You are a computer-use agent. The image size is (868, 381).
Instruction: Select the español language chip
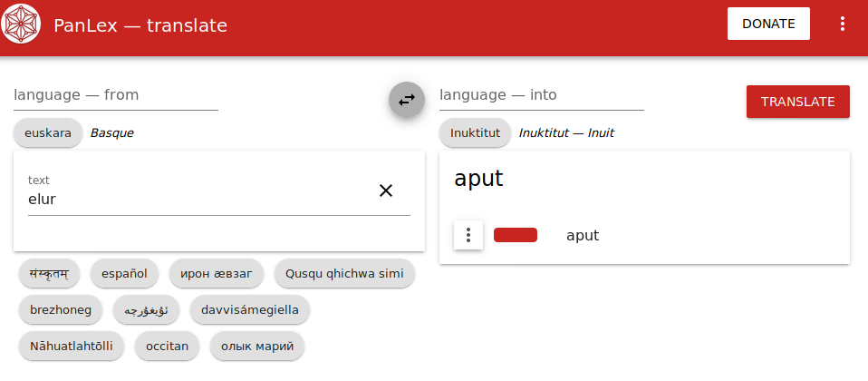pyautogui.click(x=124, y=273)
